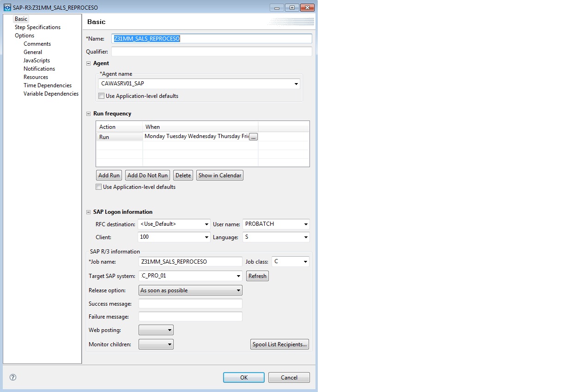Open the Release option dropdown
The height and width of the screenshot is (392, 588).
coord(239,290)
